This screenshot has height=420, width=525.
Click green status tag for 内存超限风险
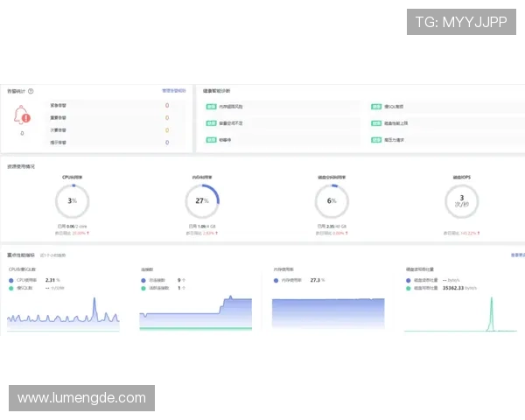[x=211, y=107]
